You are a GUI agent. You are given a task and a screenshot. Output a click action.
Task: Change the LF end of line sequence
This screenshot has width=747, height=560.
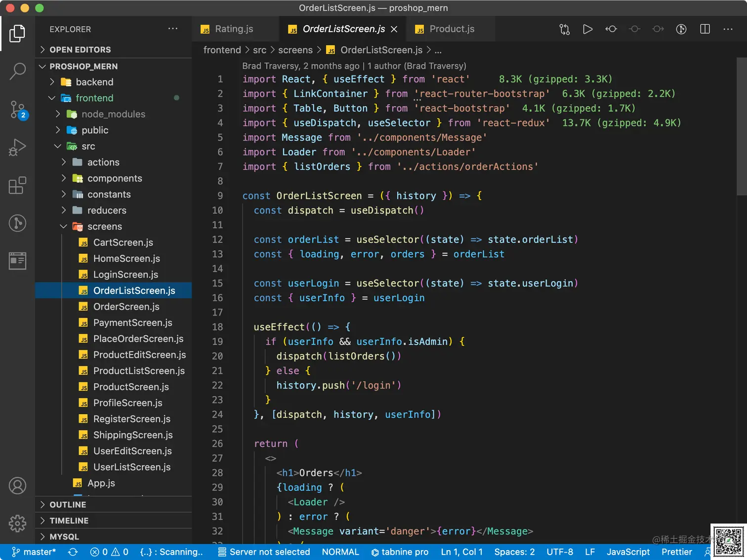(590, 552)
